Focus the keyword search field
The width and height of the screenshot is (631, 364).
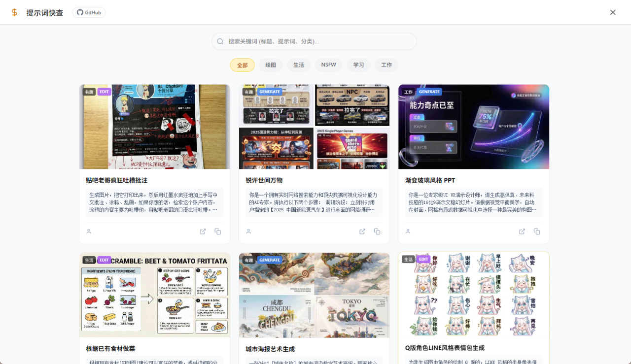(x=314, y=41)
